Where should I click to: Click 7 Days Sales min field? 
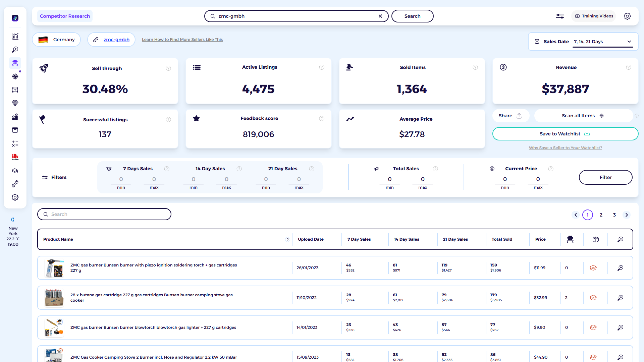pyautogui.click(x=121, y=179)
